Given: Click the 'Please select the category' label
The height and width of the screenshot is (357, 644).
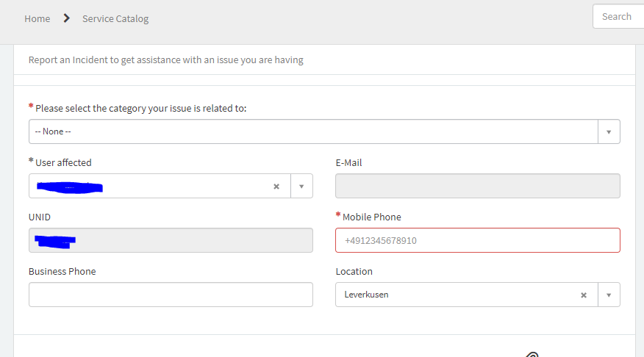Looking at the screenshot, I should click(141, 108).
